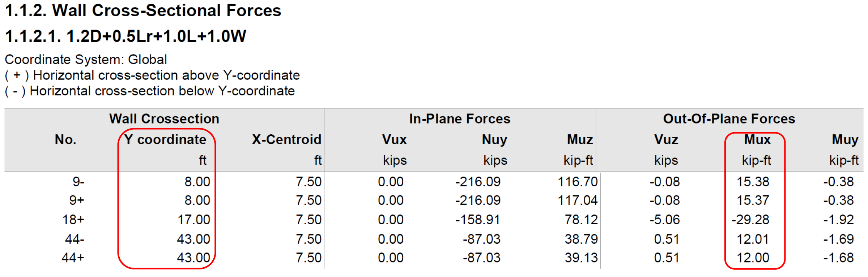Click the Muy value -1.92

coord(838,220)
